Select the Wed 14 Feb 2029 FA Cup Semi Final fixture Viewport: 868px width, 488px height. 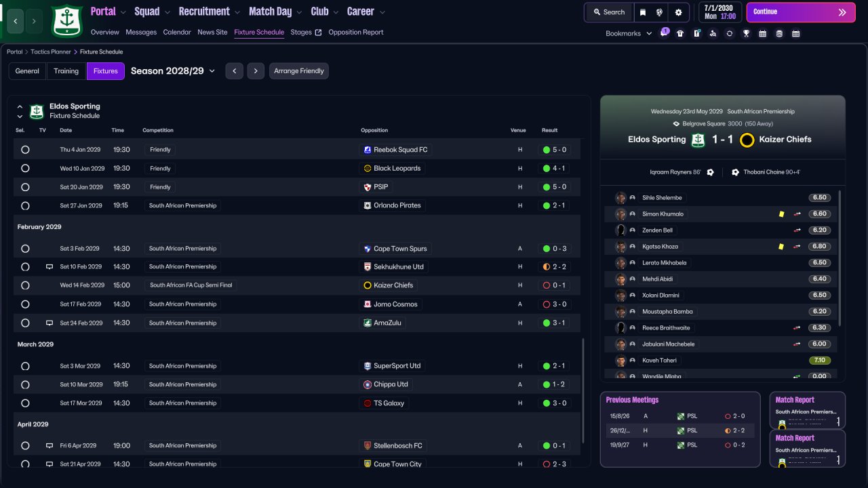coord(25,285)
